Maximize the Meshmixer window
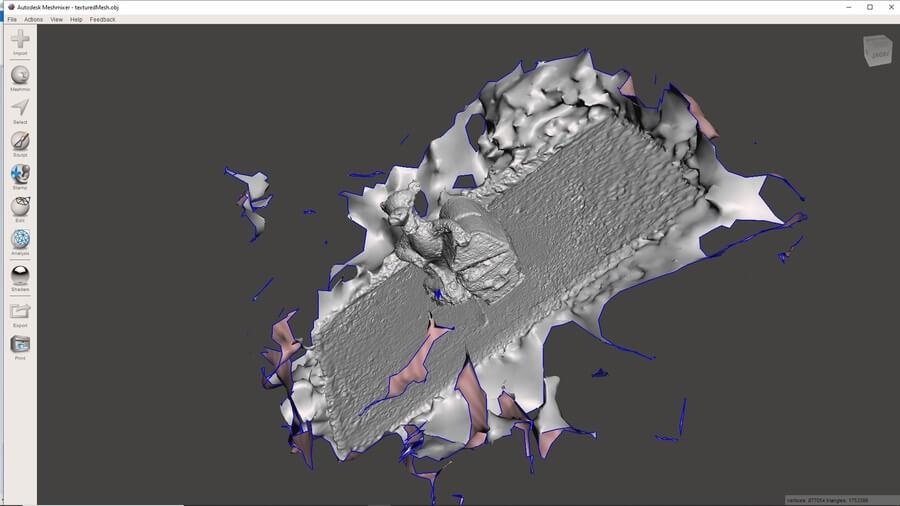900x506 pixels. click(x=869, y=6)
